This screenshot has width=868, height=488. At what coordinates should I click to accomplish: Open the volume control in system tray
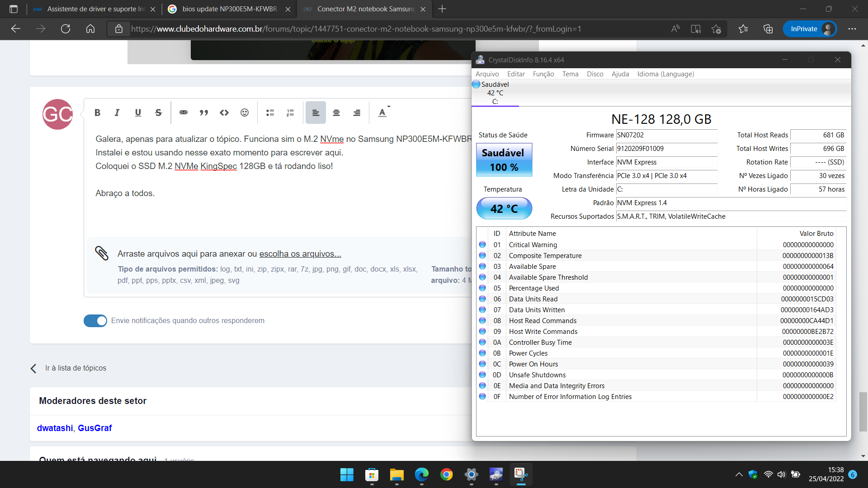click(x=782, y=474)
